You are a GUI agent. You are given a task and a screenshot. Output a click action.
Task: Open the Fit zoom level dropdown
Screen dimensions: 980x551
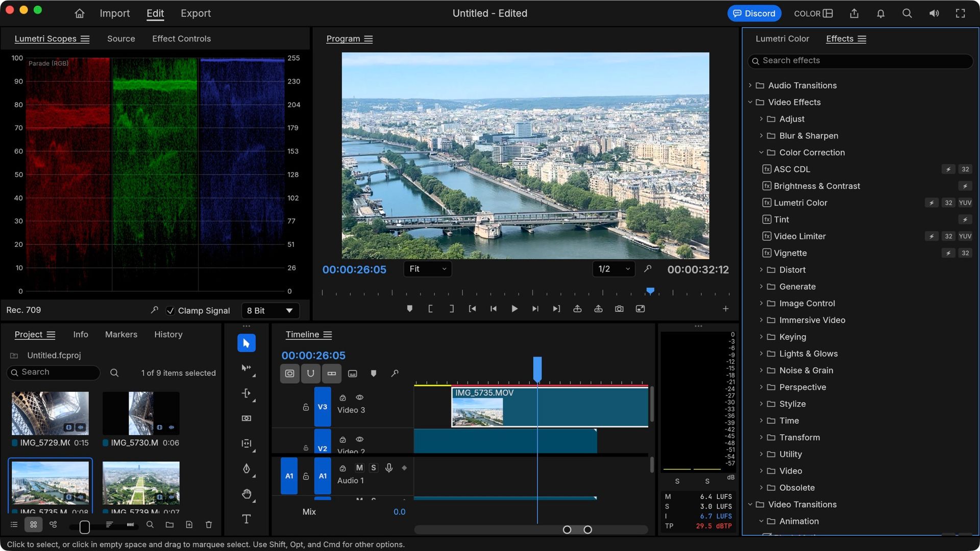[x=427, y=269]
